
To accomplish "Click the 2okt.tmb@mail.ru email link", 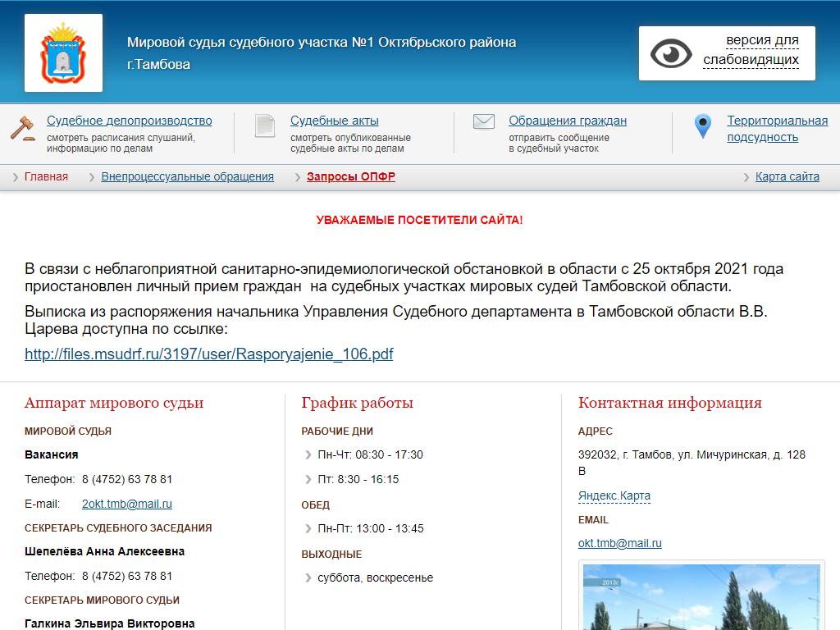I will [x=126, y=504].
